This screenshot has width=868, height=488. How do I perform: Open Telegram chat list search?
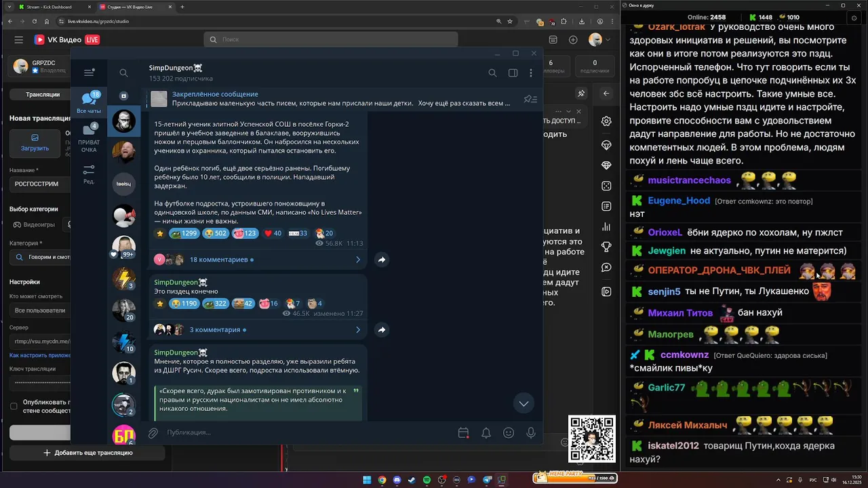coord(123,73)
